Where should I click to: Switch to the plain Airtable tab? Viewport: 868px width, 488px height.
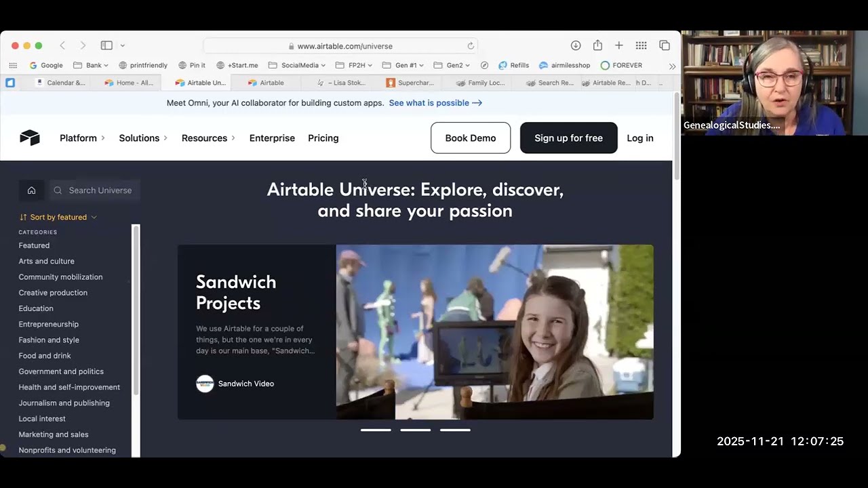266,83
